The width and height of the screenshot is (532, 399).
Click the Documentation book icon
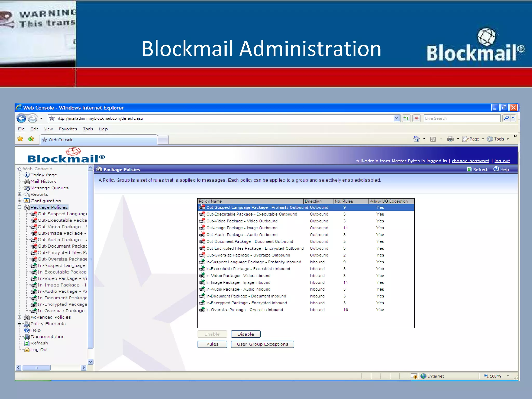(27, 337)
